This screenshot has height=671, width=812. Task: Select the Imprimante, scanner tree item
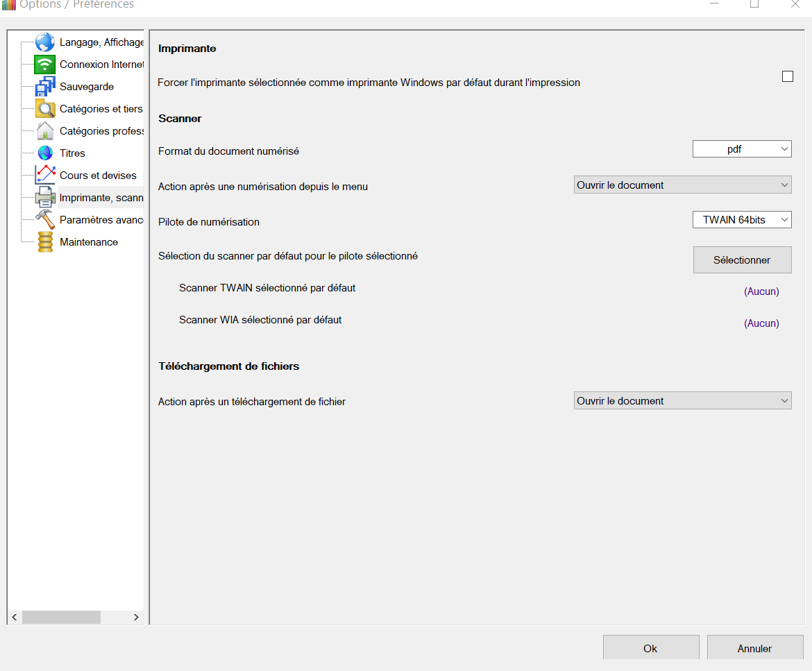point(101,198)
